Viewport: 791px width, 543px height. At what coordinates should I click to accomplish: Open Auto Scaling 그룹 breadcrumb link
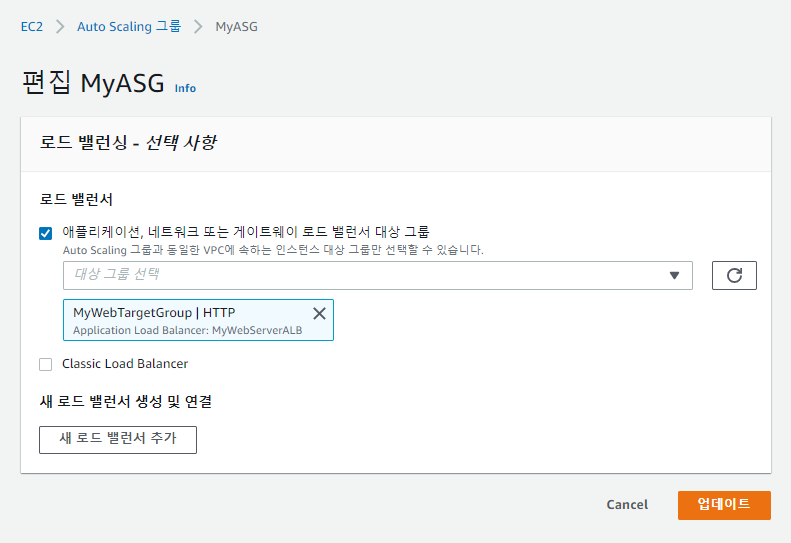coord(129,26)
